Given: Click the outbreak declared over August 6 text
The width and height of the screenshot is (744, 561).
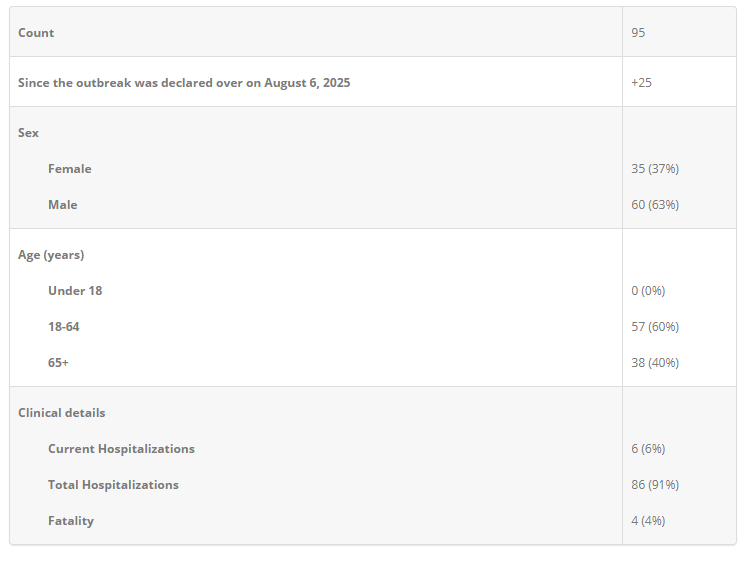Looking at the screenshot, I should pyautogui.click(x=184, y=83).
